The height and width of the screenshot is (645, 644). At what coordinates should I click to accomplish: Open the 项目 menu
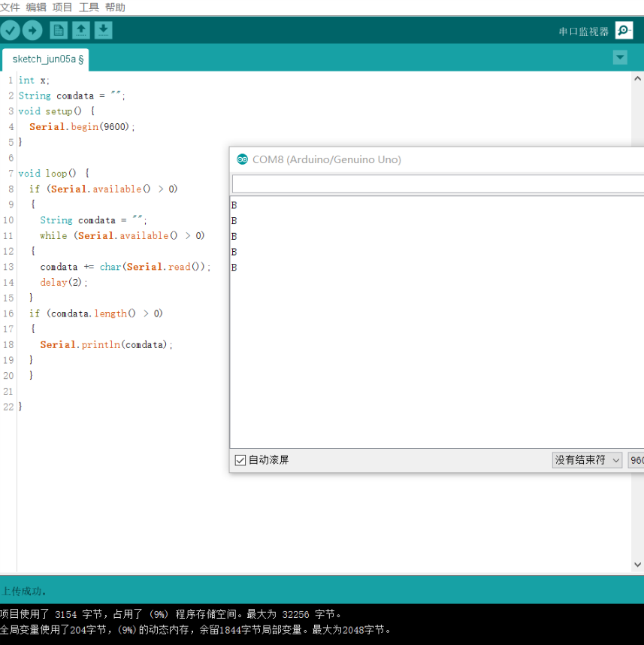(x=62, y=8)
